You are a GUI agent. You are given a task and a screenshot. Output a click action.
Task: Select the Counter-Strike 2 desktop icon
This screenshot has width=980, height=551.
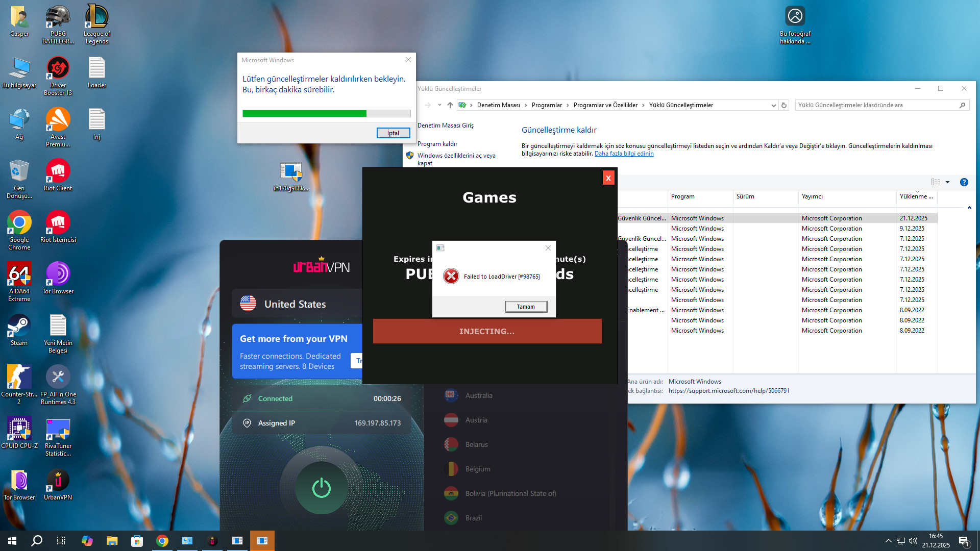(19, 385)
